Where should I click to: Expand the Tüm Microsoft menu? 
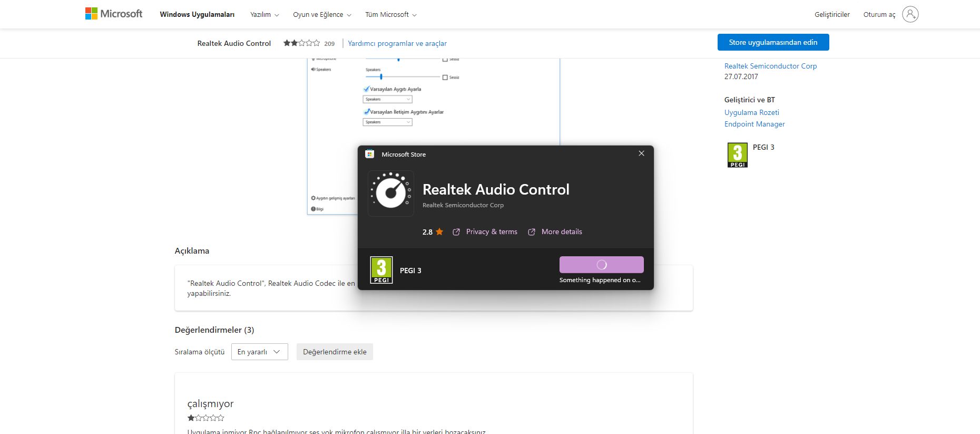point(391,15)
